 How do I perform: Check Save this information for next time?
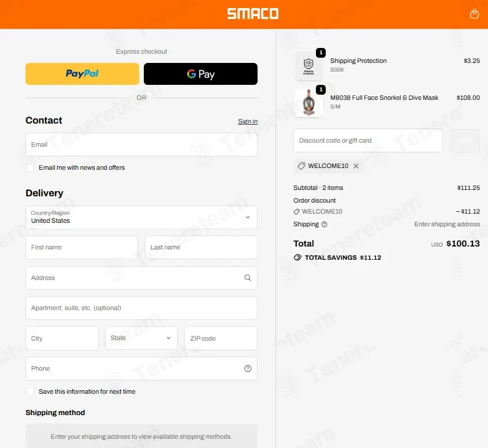click(30, 391)
